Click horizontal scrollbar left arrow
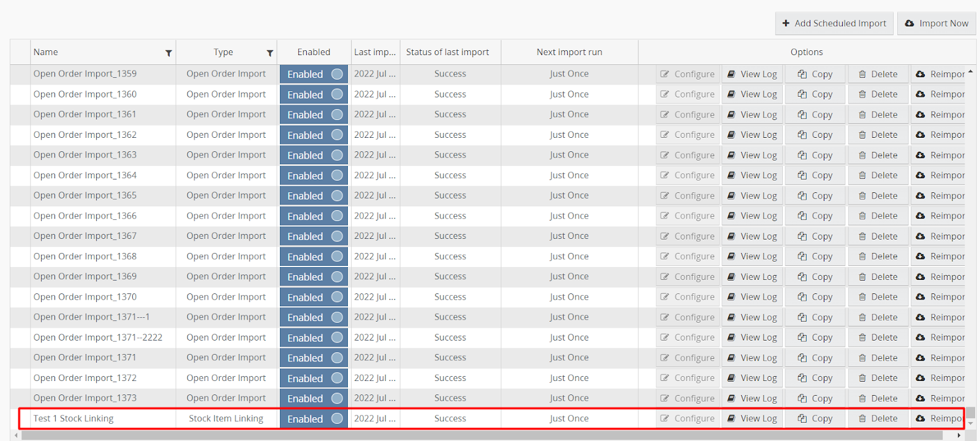Image resolution: width=980 pixels, height=441 pixels. pos(16,435)
